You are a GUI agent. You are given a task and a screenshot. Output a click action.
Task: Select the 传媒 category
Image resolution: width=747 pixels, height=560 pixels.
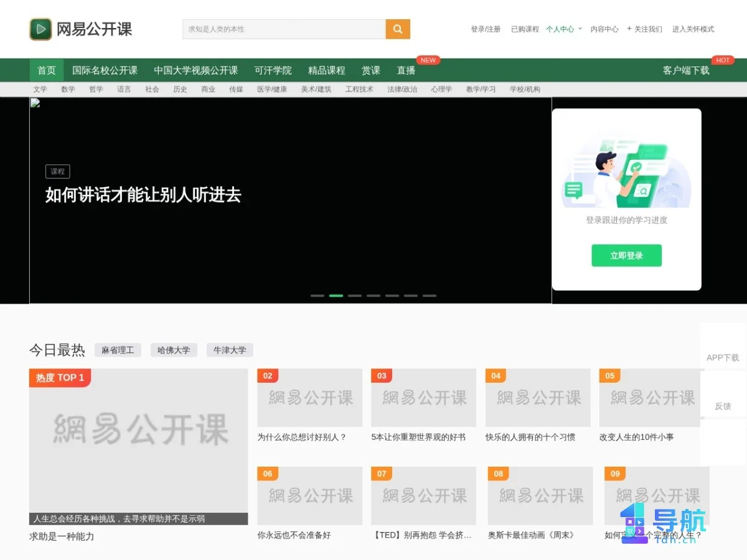236,90
